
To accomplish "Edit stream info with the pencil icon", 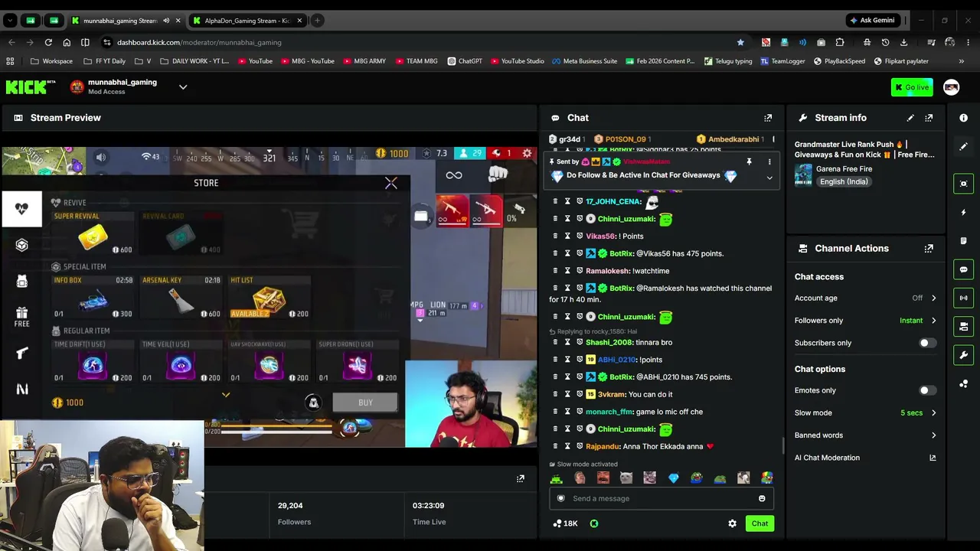I will click(910, 118).
